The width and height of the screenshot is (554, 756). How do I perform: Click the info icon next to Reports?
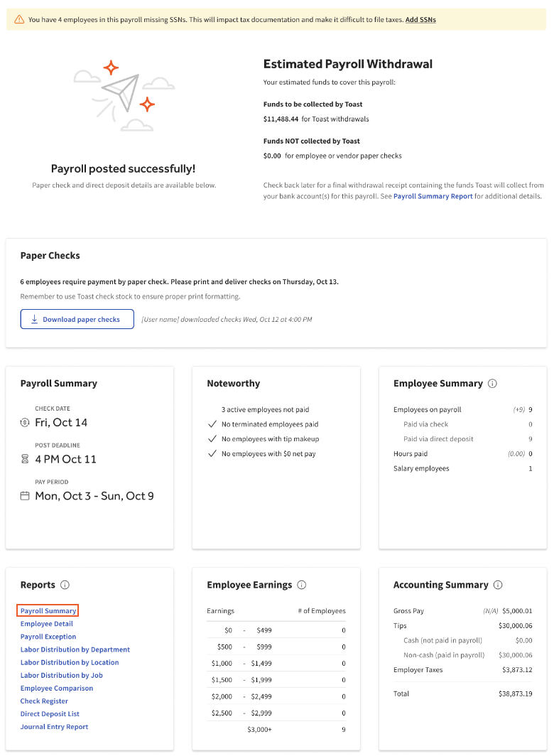64,585
